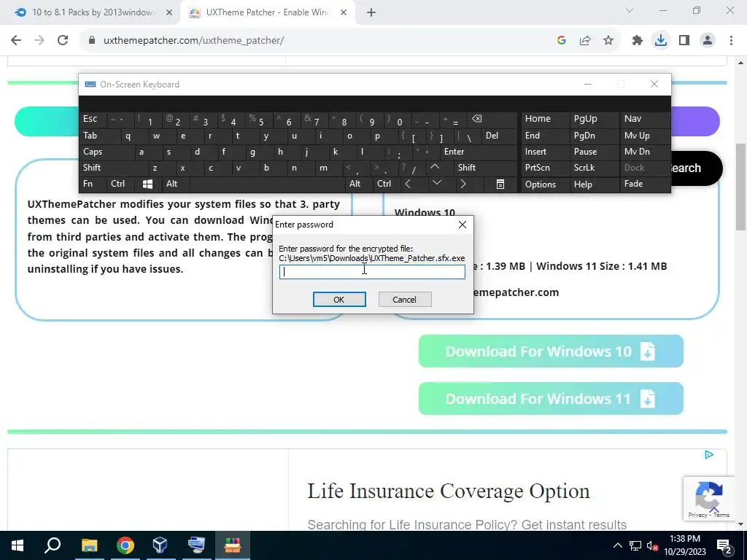Switch to the 10 to 8.1 Packs tab
Screen dimensions: 747x560
pyautogui.click(x=90, y=12)
